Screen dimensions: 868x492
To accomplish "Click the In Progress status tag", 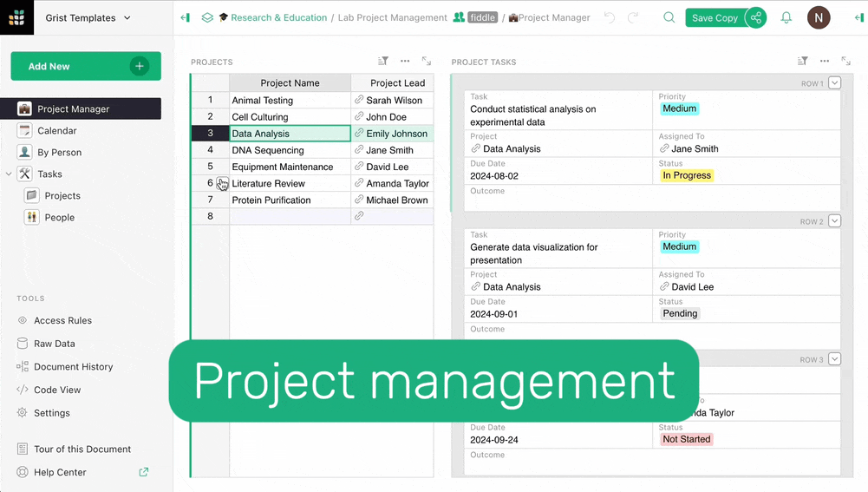I will [x=686, y=175].
